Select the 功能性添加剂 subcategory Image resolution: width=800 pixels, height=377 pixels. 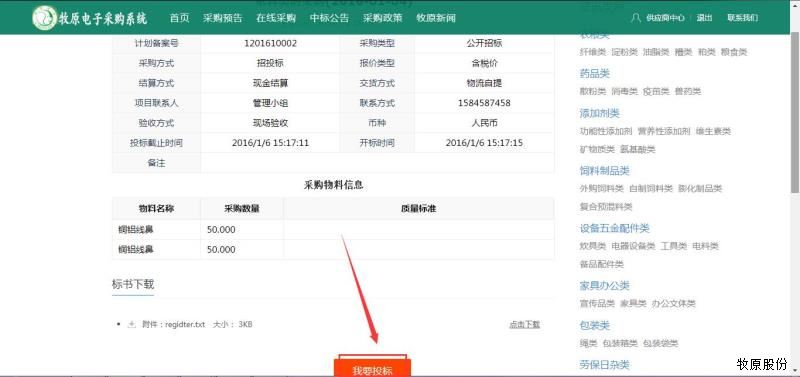pos(606,131)
